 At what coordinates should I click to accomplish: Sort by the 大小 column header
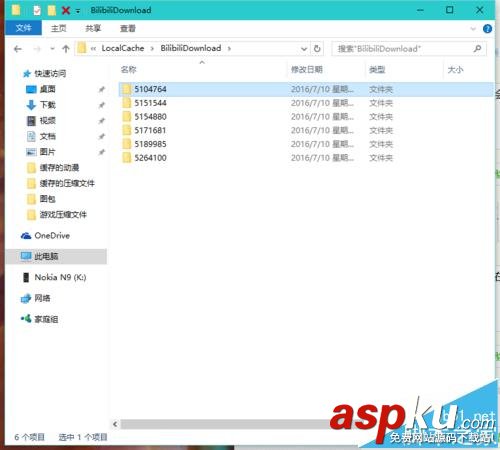click(455, 70)
